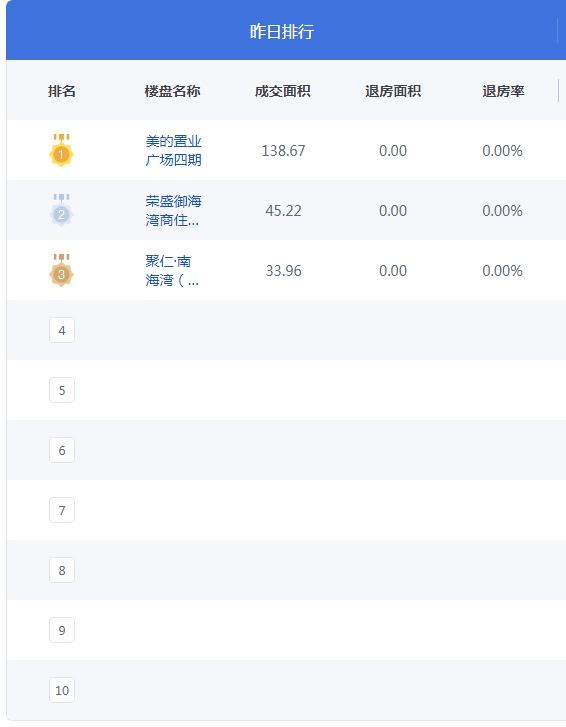This screenshot has width=566, height=727.
Task: Click 0.00 refund area in 美的置业 row
Action: tap(393, 151)
